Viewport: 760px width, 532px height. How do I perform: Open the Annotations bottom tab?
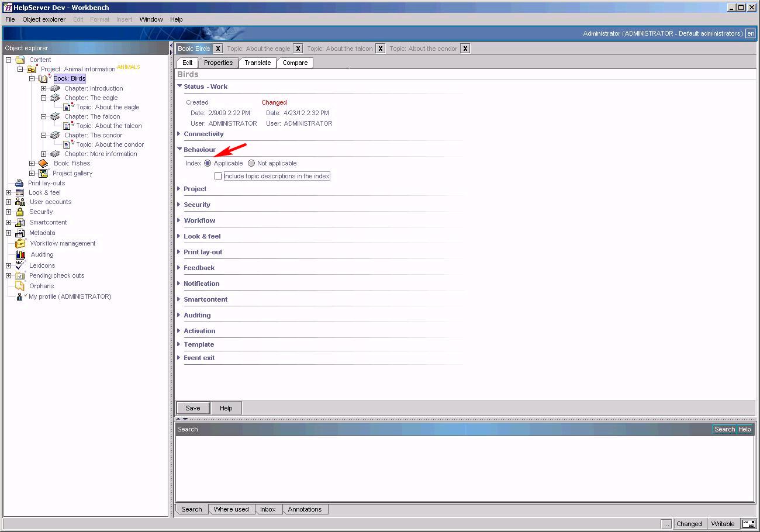(x=305, y=509)
